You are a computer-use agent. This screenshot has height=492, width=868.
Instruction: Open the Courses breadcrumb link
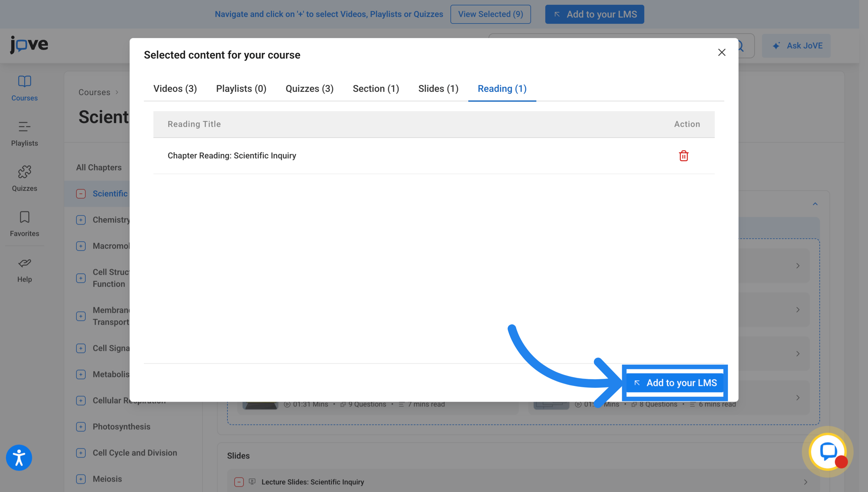point(94,92)
